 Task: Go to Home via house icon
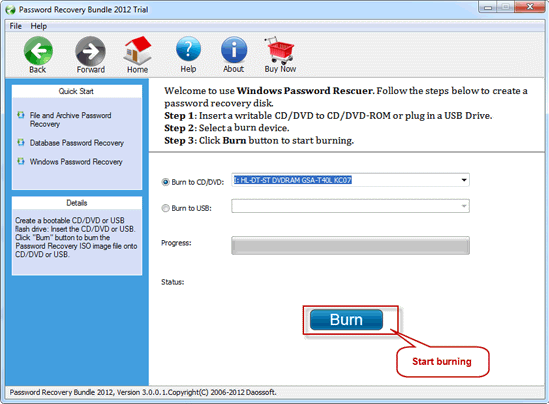(137, 50)
